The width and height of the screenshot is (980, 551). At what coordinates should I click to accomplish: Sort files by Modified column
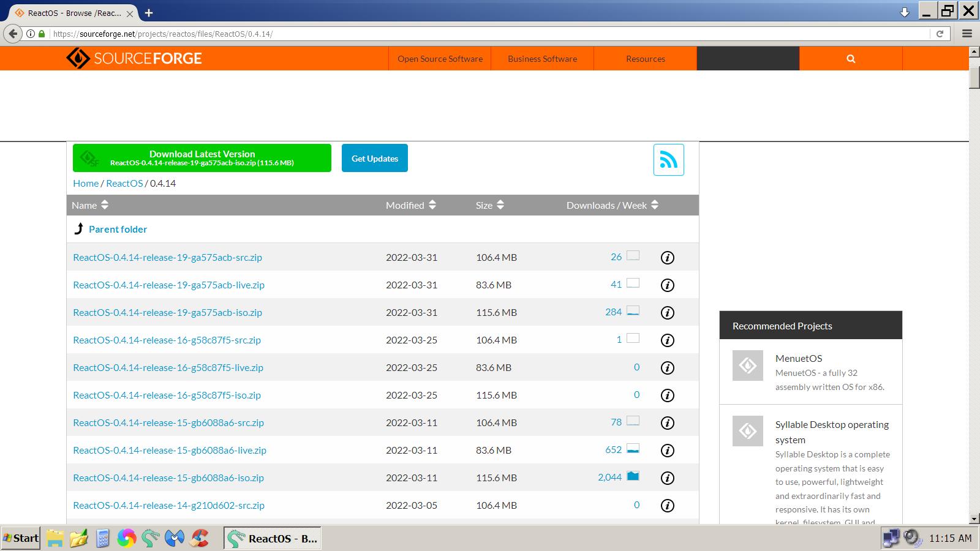click(411, 205)
